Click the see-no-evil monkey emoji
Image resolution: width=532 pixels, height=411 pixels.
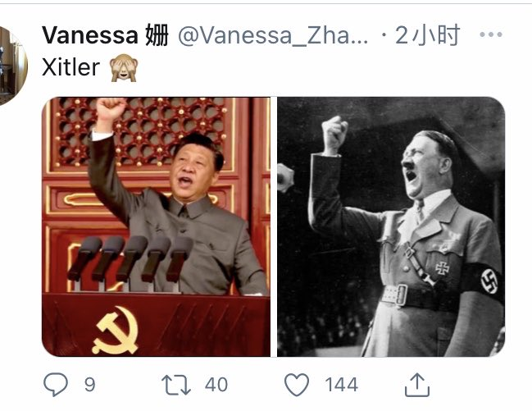click(x=124, y=67)
